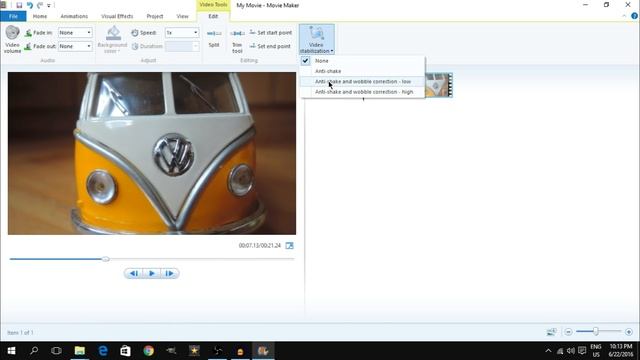Click the Video volume speaker icon
Image resolution: width=640 pixels, height=360 pixels.
pos(12,32)
